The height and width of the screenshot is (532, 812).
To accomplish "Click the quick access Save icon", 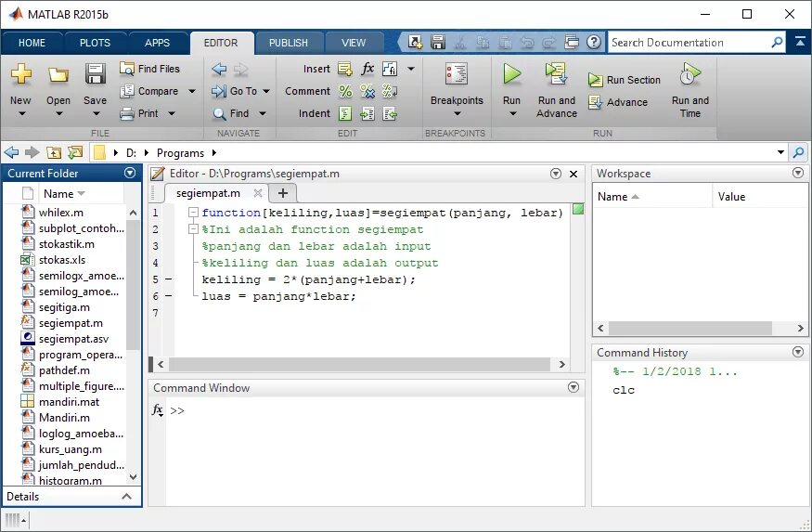I will click(438, 42).
